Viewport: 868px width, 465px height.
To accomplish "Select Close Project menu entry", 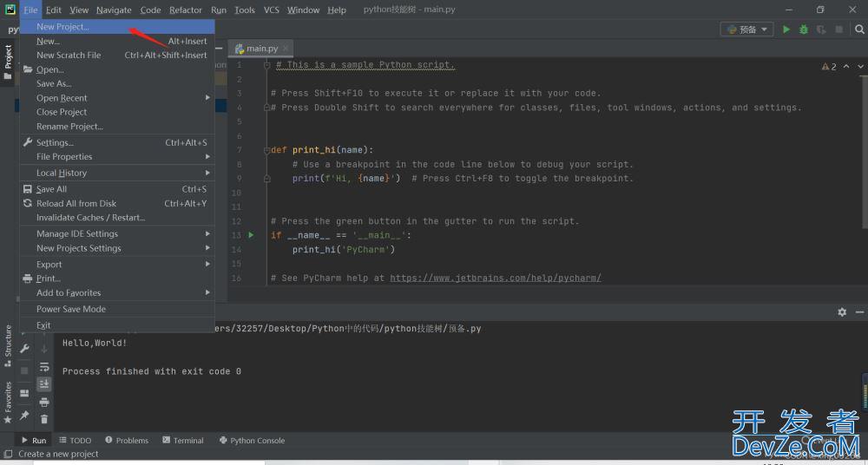I will tap(117, 112).
